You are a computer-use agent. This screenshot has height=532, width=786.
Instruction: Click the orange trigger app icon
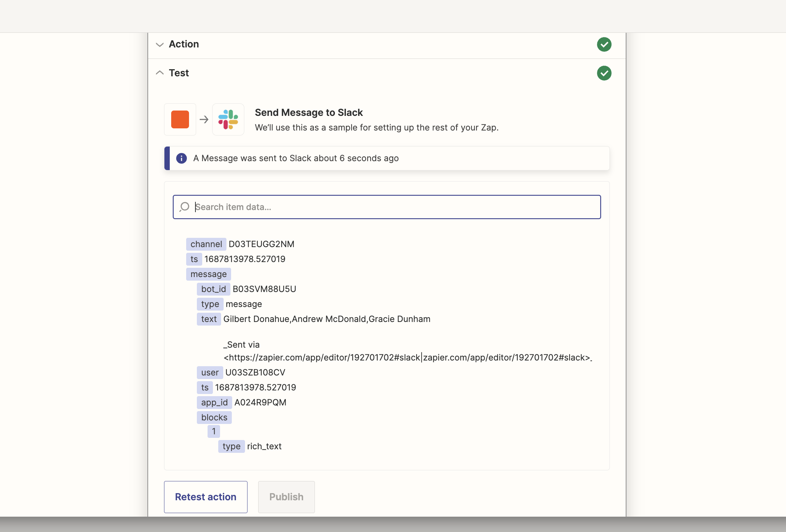click(180, 119)
